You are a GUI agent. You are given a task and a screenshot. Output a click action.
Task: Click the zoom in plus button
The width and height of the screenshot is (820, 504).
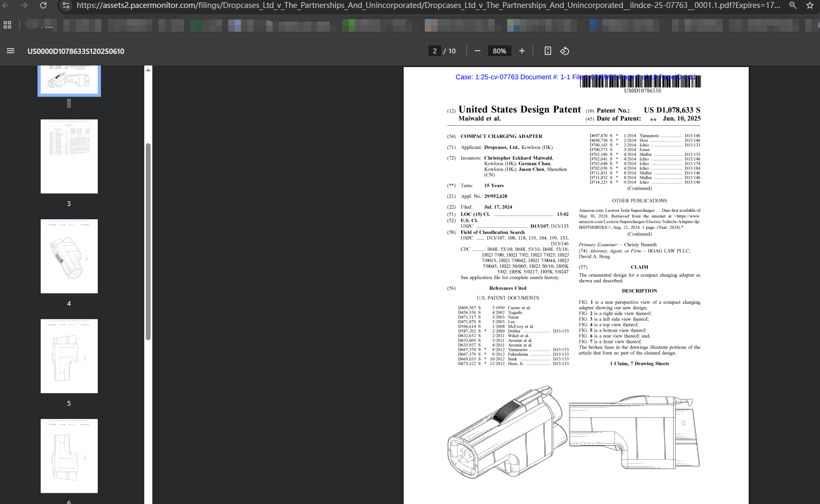[x=522, y=51]
